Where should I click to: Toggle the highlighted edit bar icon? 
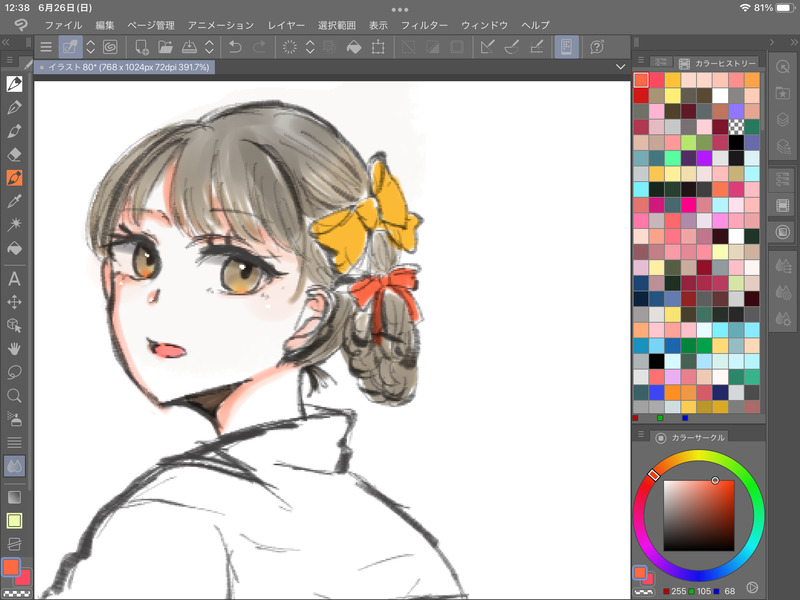[x=70, y=47]
